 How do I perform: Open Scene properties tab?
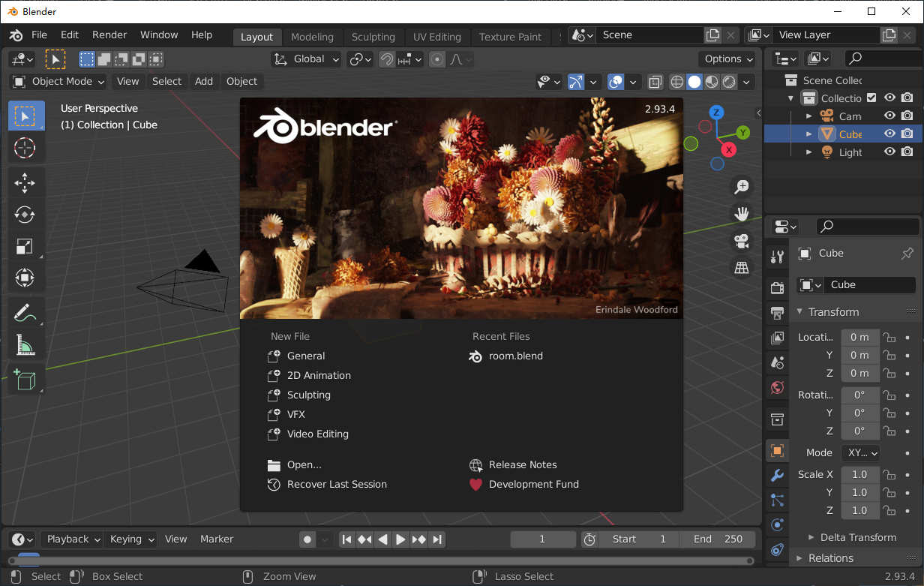(x=778, y=363)
